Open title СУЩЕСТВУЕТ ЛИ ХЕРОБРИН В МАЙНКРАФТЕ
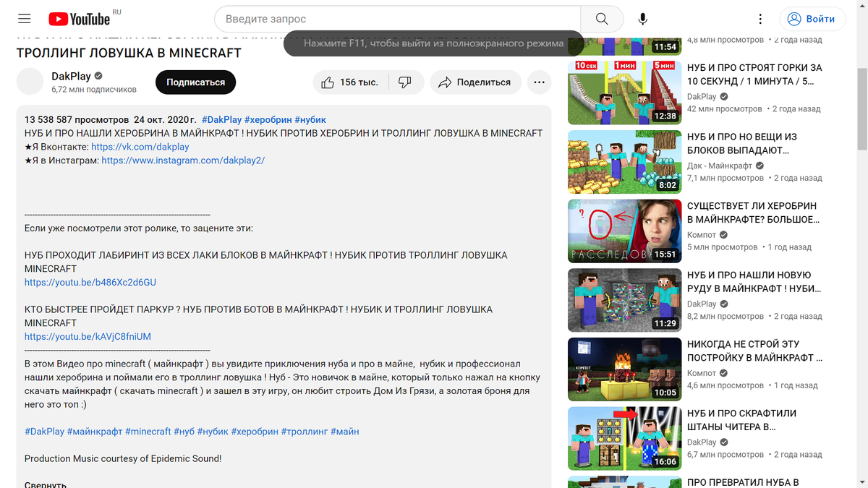868x488 pixels. [754, 213]
